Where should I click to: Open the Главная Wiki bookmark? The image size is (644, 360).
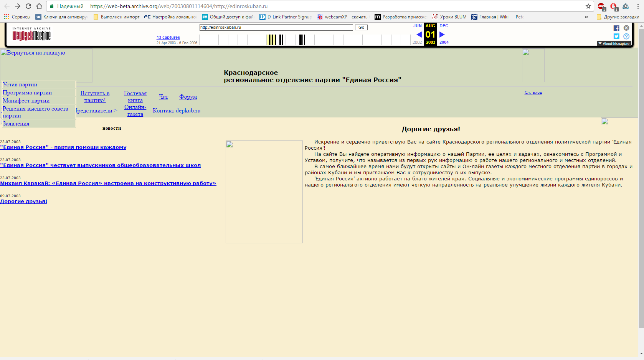tap(497, 17)
